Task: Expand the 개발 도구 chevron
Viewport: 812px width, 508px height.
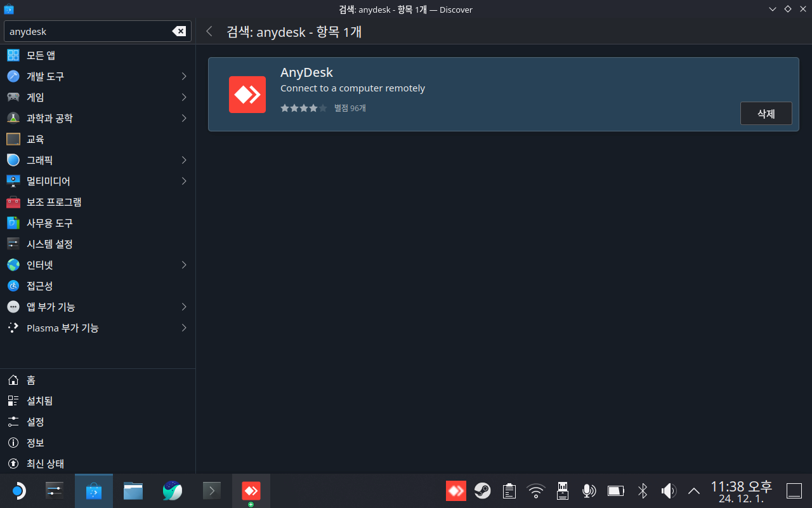Action: click(184, 76)
